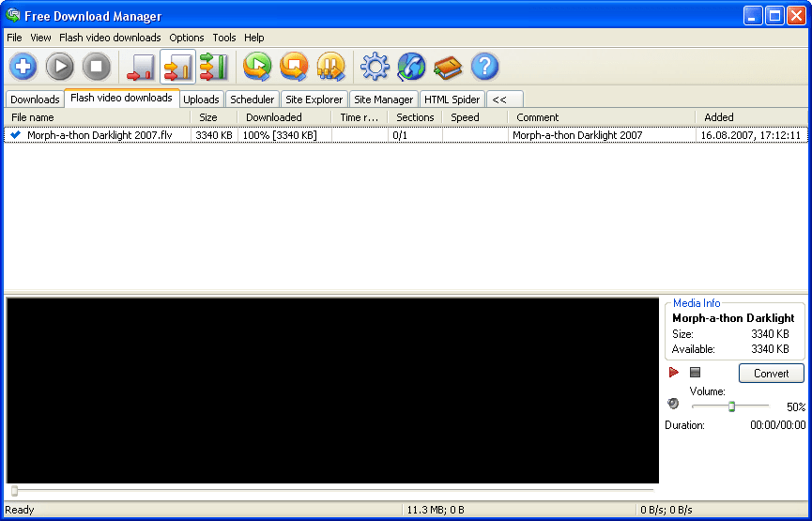Sort list by Size column header
Viewport: 812px width, 521px height.
pyautogui.click(x=214, y=117)
